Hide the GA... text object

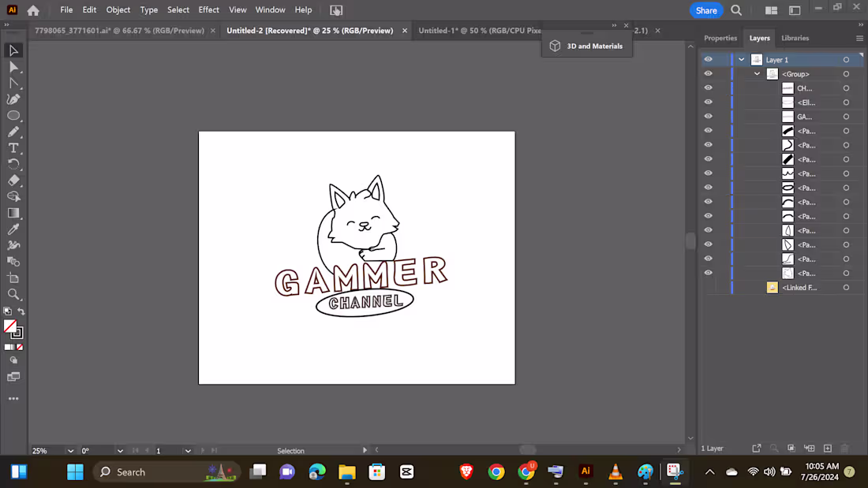pyautogui.click(x=708, y=116)
